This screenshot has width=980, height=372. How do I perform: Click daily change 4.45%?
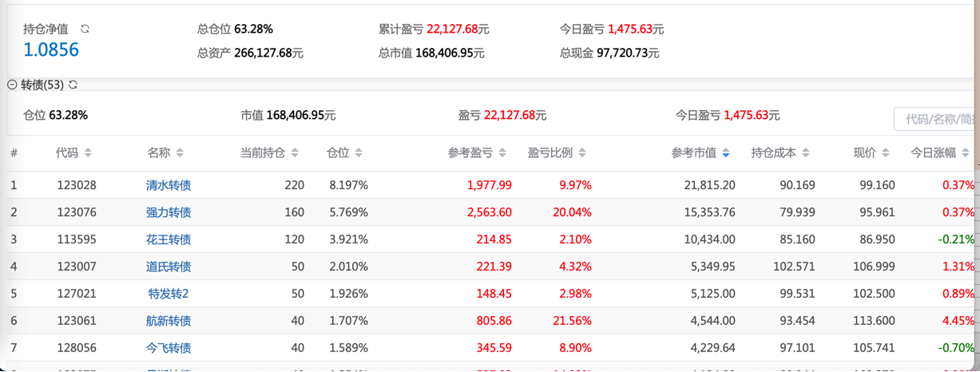[x=958, y=321]
